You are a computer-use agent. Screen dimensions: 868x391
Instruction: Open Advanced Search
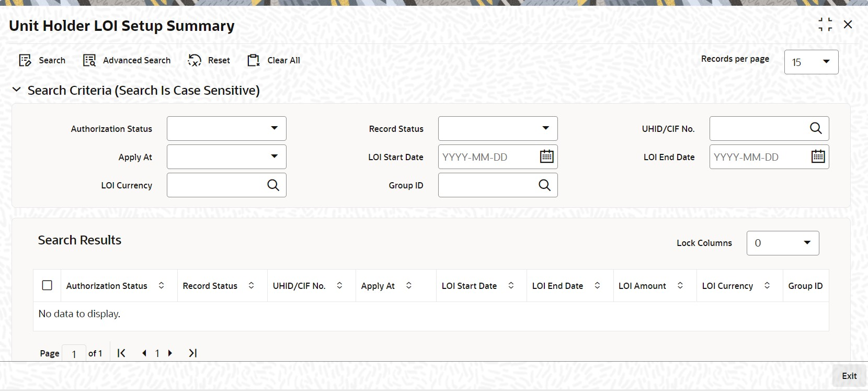click(127, 60)
